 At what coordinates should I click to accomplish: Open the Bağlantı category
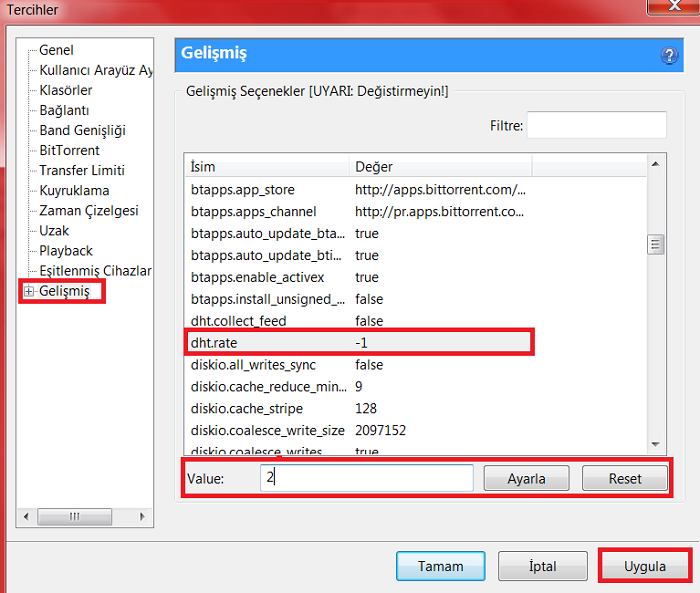click(64, 110)
